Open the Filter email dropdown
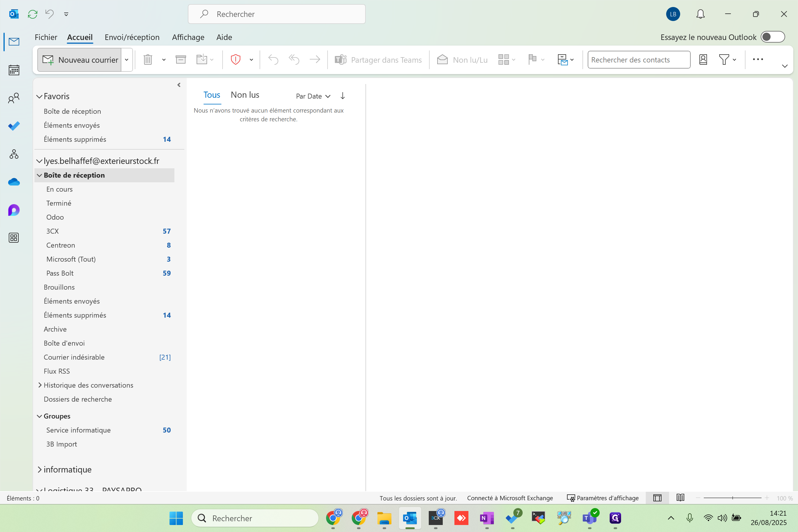Image resolution: width=798 pixels, height=532 pixels. click(x=727, y=60)
